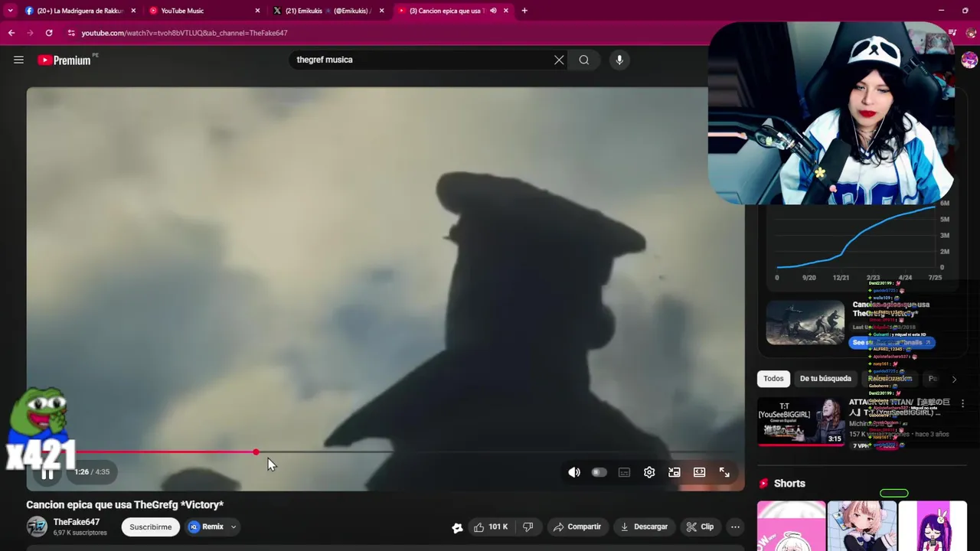980x551 pixels.
Task: Select the Todos filter chip
Action: pyautogui.click(x=773, y=379)
